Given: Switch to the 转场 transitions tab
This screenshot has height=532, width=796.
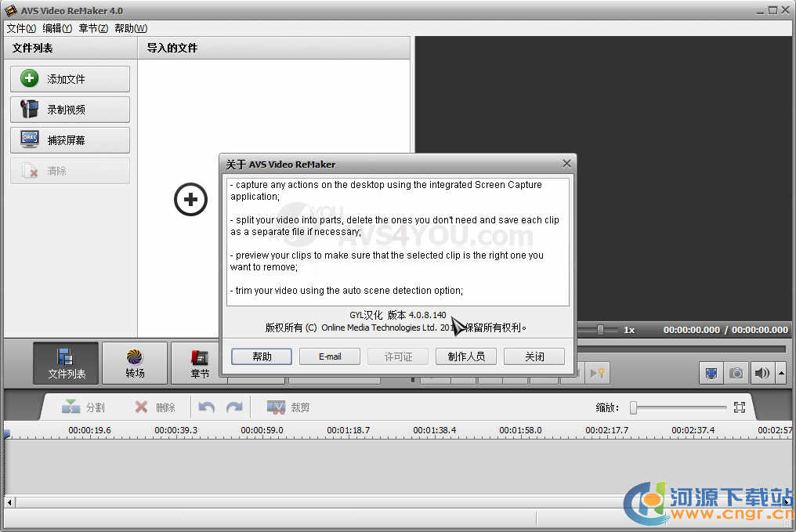Looking at the screenshot, I should tap(135, 363).
